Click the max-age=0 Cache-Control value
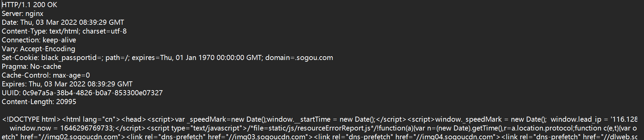 point(71,75)
